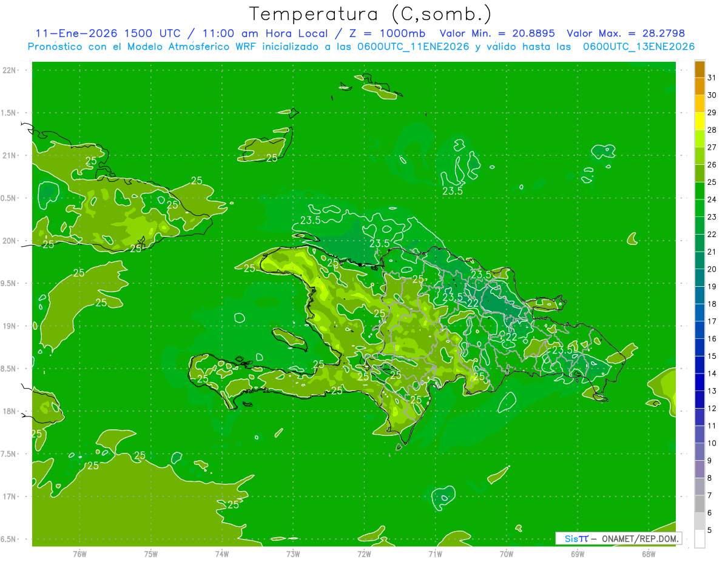Viewport: 728px width, 562px height.
Task: Click the blue scale segment between 15 and 16
Action: [699, 347]
